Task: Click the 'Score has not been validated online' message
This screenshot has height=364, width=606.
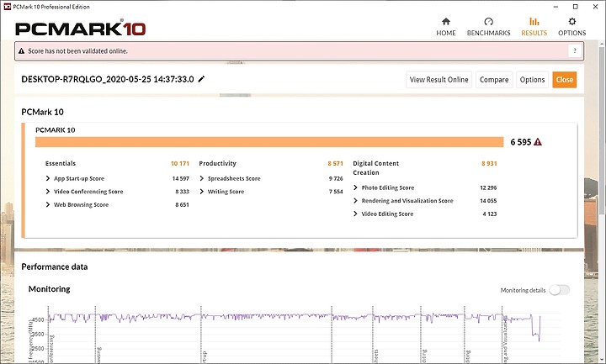Action: 77,51
